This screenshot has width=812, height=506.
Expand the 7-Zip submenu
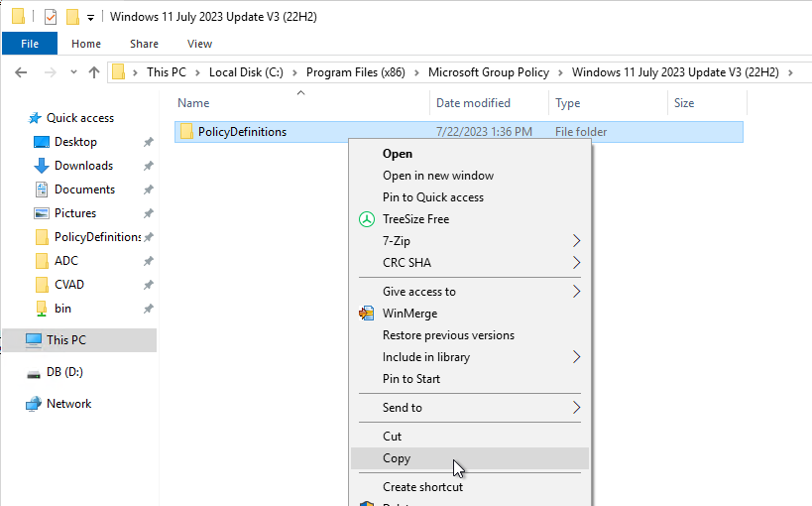coord(470,241)
